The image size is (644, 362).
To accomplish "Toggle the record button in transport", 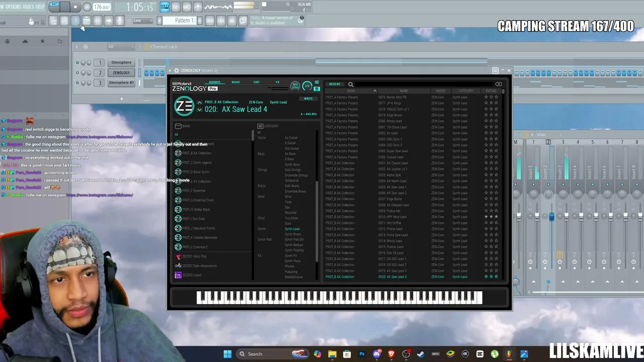I will click(87, 7).
